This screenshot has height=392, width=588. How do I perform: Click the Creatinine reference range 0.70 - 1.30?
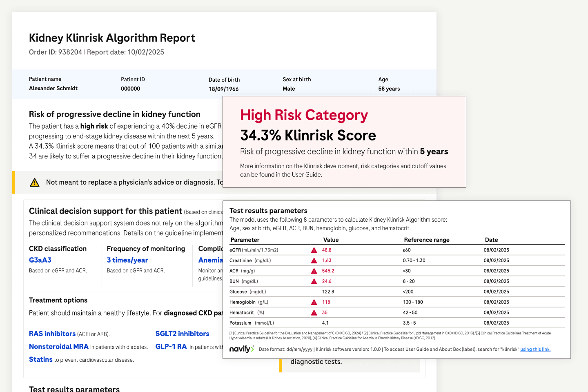click(414, 261)
